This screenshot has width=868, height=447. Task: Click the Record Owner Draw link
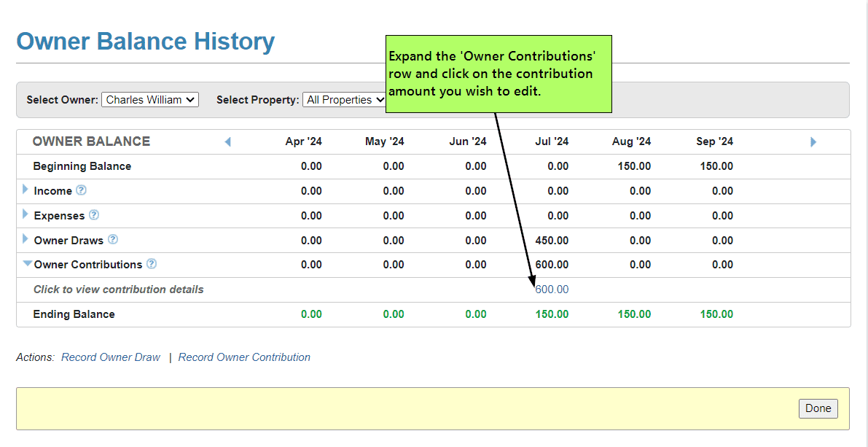(x=111, y=357)
